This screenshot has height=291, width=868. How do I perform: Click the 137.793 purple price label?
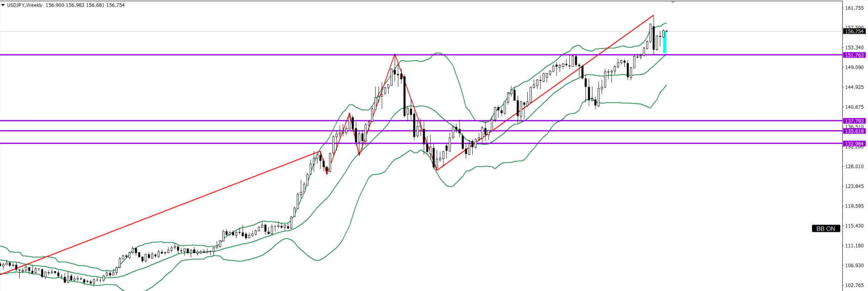854,121
